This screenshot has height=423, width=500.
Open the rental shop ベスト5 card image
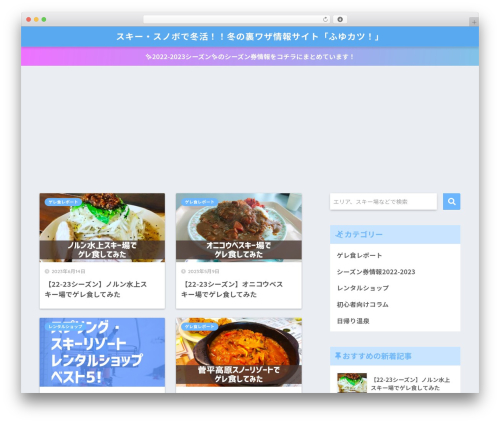102,352
